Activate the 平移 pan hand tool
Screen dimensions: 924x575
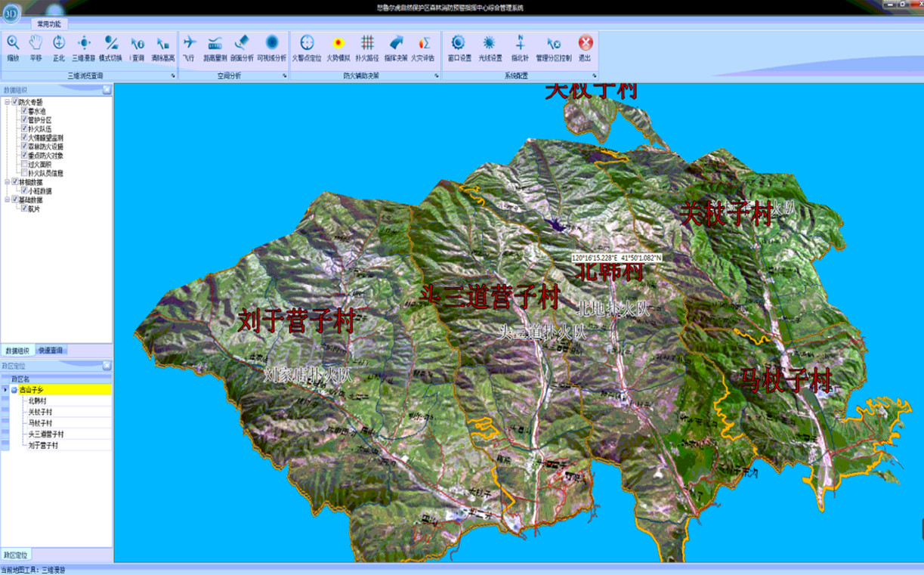36,47
